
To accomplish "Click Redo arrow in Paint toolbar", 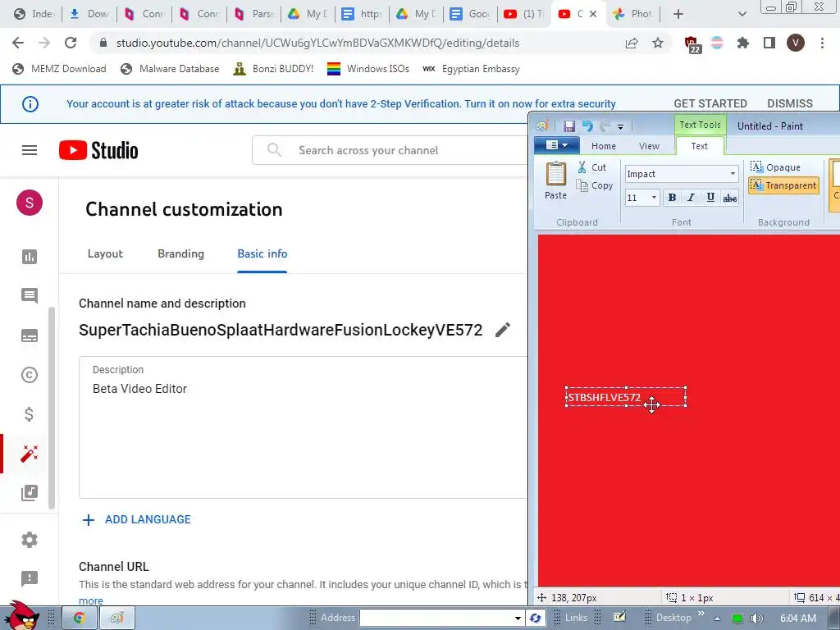I will tap(605, 126).
